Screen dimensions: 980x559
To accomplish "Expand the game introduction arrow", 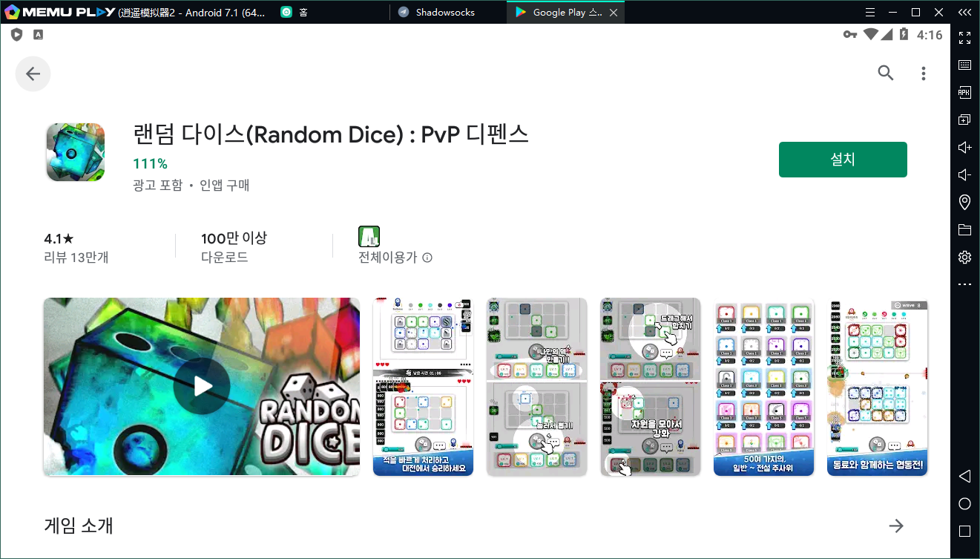I will coord(896,526).
